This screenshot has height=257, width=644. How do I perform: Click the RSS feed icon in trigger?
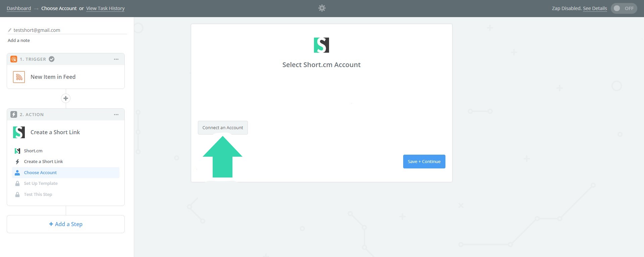[19, 77]
